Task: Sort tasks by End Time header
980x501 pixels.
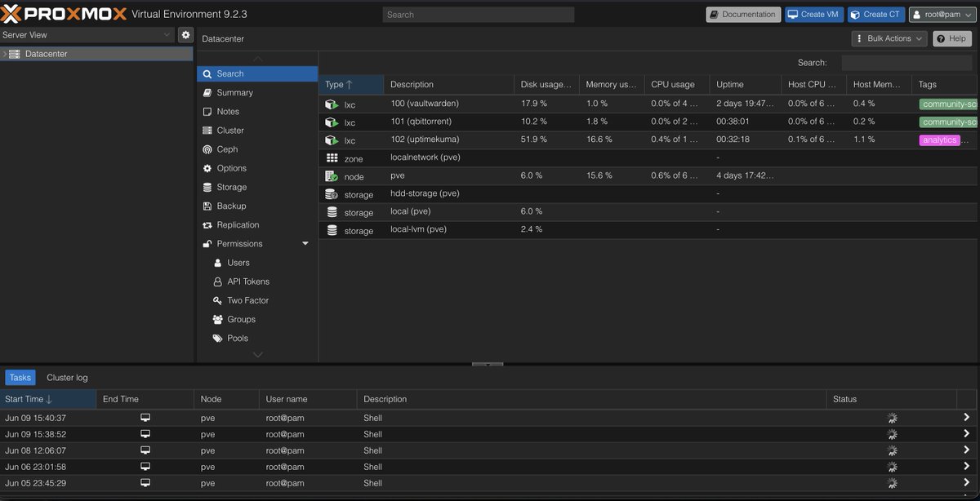Action: pyautogui.click(x=145, y=399)
